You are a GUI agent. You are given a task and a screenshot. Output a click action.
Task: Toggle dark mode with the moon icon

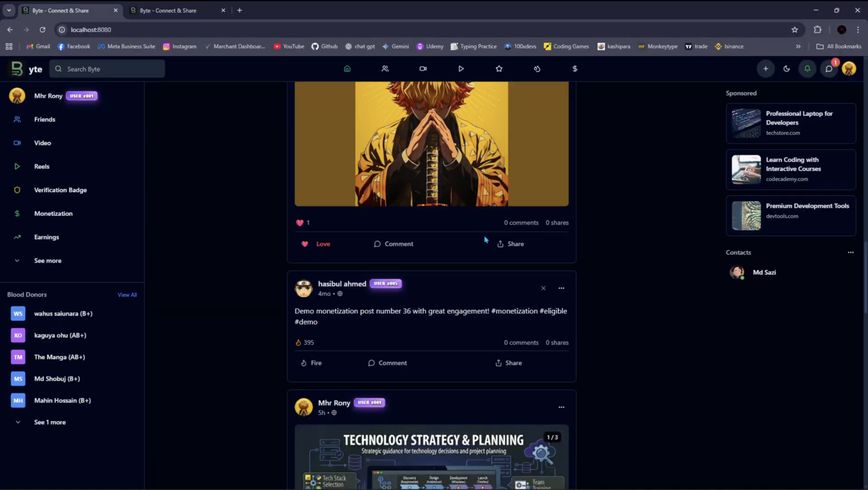(786, 68)
